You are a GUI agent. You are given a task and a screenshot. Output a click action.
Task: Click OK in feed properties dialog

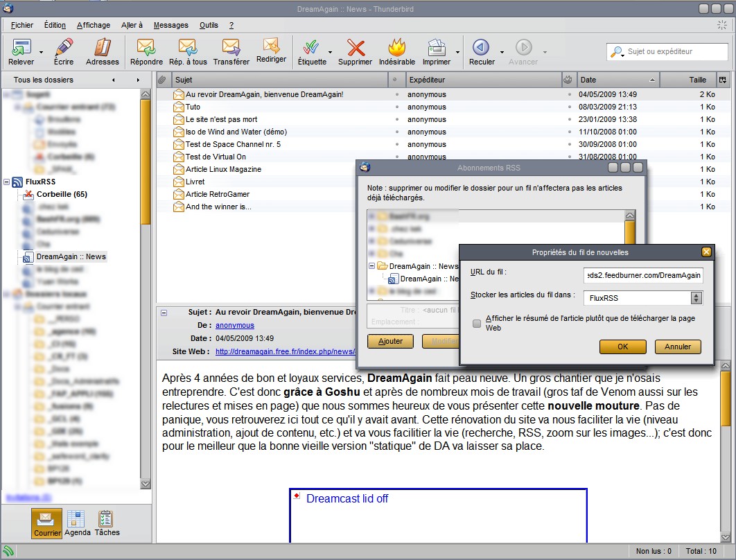pos(623,347)
